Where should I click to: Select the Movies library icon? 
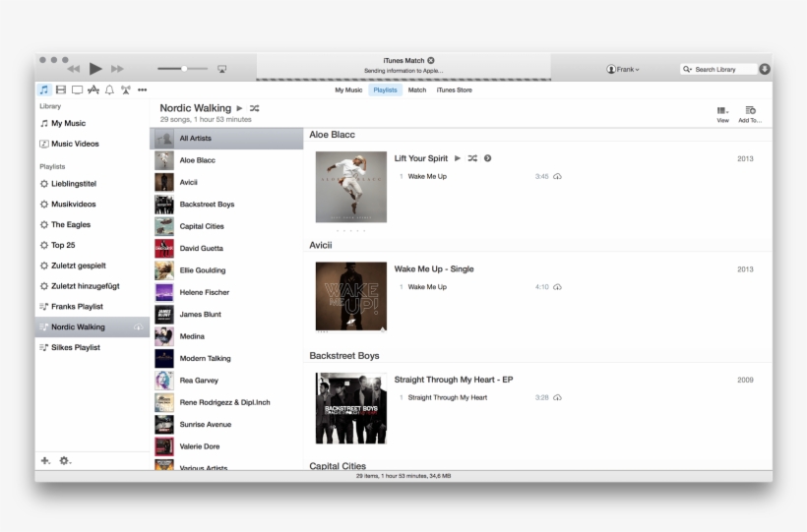pyautogui.click(x=61, y=90)
